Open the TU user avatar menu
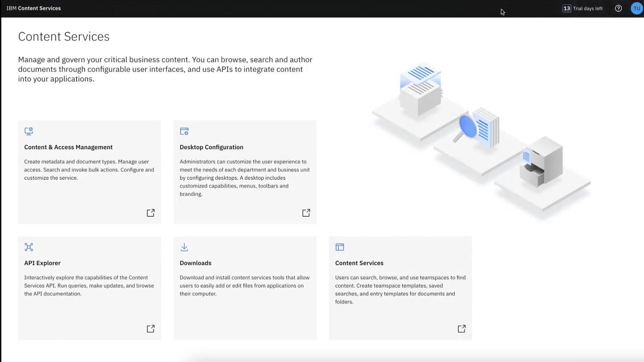This screenshot has height=362, width=644. click(x=637, y=8)
